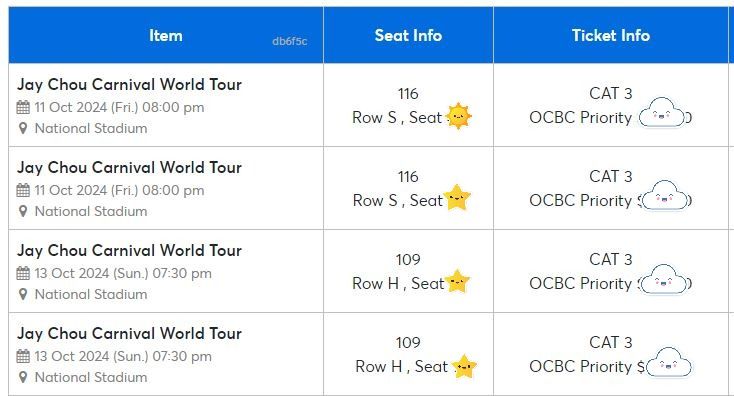The width and height of the screenshot is (734, 396).
Task: Click calendar icon beside first 11 Oct date
Action: pos(23,107)
